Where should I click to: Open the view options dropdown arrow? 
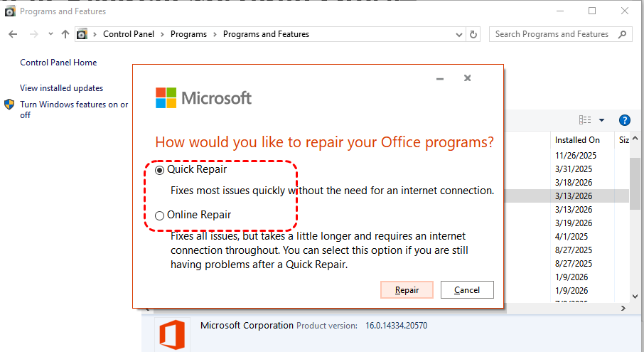click(601, 120)
